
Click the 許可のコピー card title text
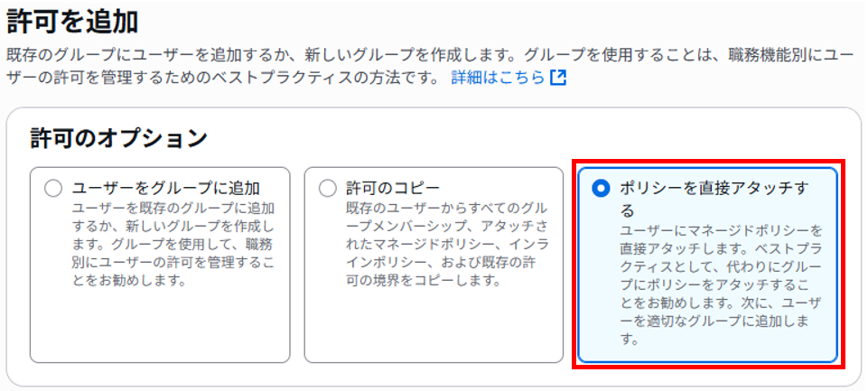393,189
